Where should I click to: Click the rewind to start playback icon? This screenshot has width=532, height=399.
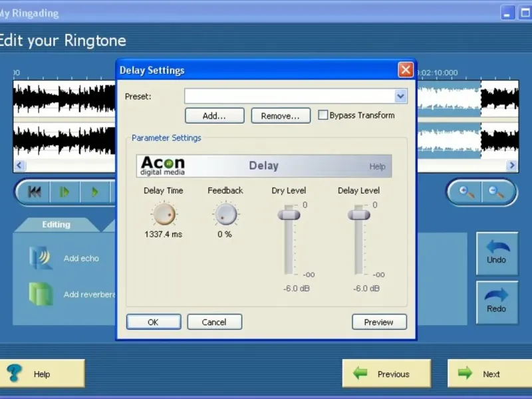tap(35, 192)
